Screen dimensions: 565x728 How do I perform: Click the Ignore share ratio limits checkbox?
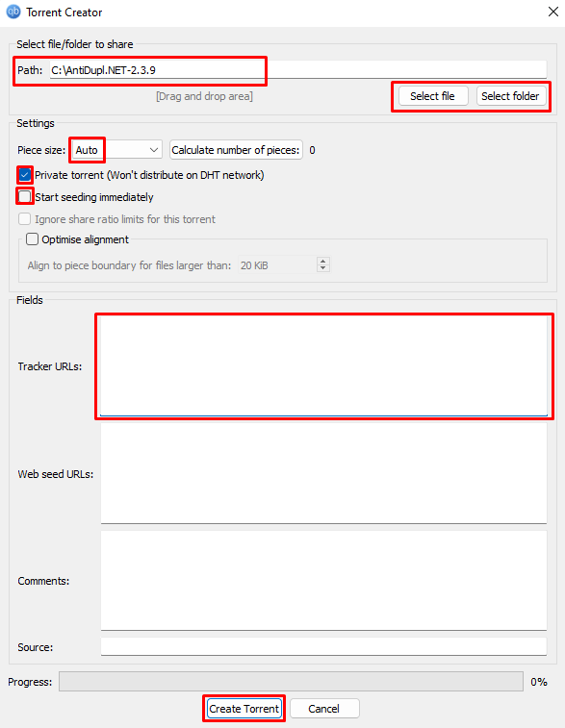[25, 218]
